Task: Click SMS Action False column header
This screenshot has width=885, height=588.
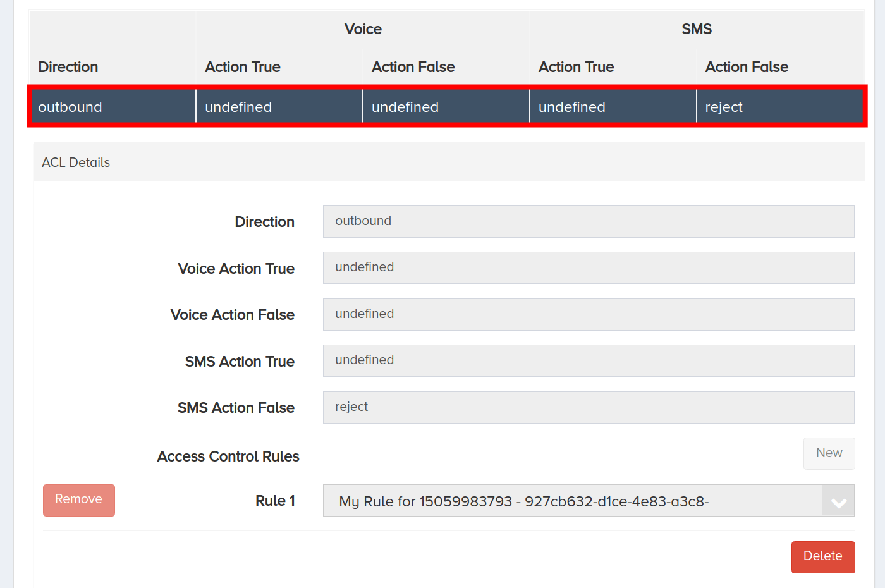Action: click(747, 67)
